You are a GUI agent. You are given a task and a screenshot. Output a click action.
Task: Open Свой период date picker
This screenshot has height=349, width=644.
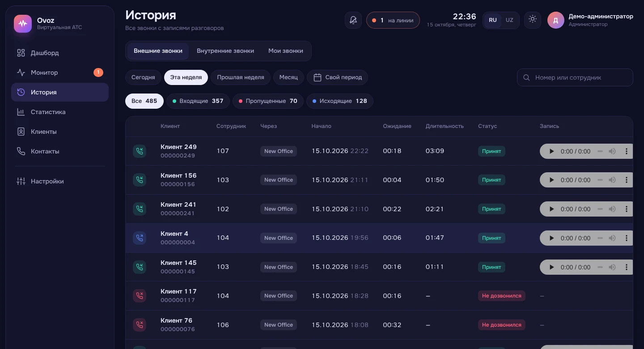[x=338, y=77]
